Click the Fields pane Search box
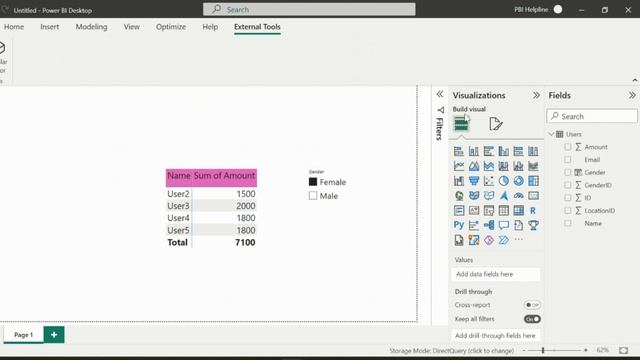Screen dimensions: 640x360 click(592, 116)
